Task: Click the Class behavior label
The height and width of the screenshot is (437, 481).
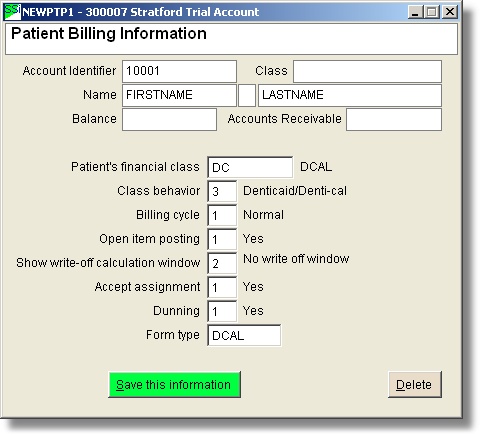Action: point(158,191)
